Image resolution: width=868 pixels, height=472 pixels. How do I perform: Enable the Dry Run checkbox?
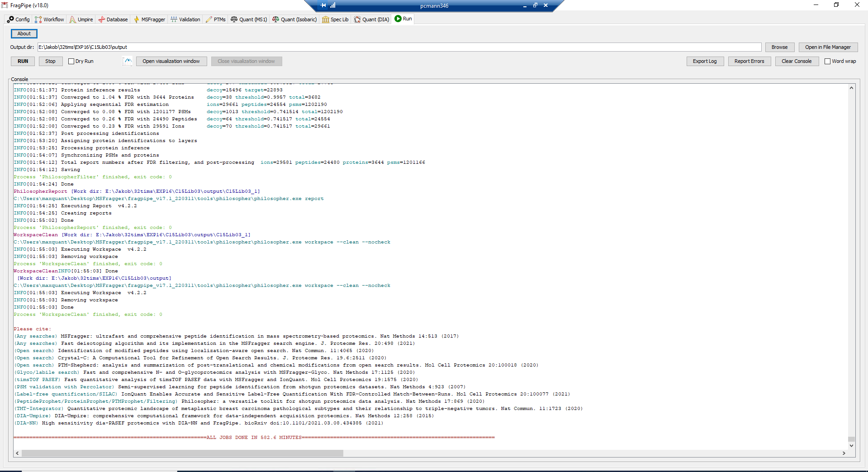(x=71, y=61)
